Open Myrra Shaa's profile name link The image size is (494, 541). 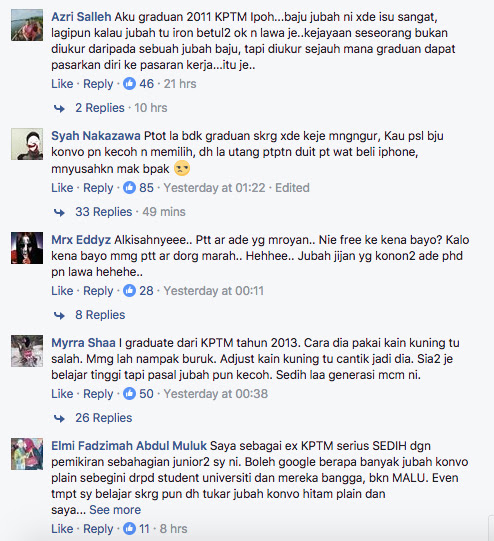[x=83, y=343]
